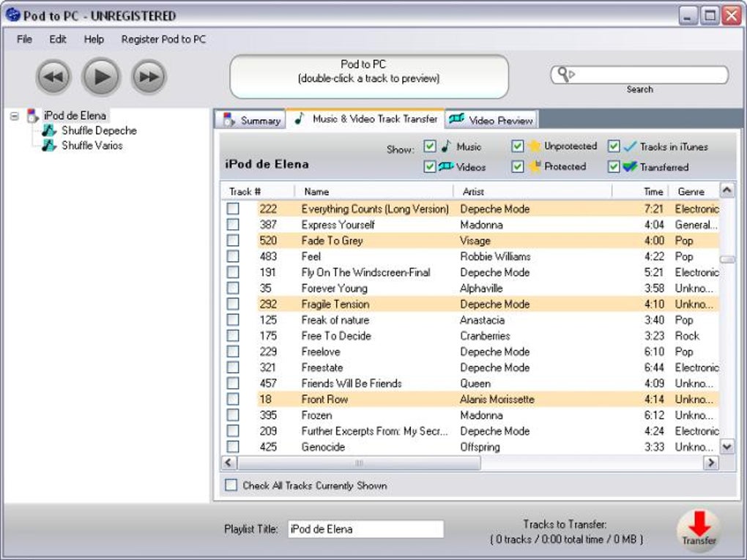This screenshot has width=747, height=560.
Task: Click the Pod to PC title bar app icon
Action: (x=13, y=15)
